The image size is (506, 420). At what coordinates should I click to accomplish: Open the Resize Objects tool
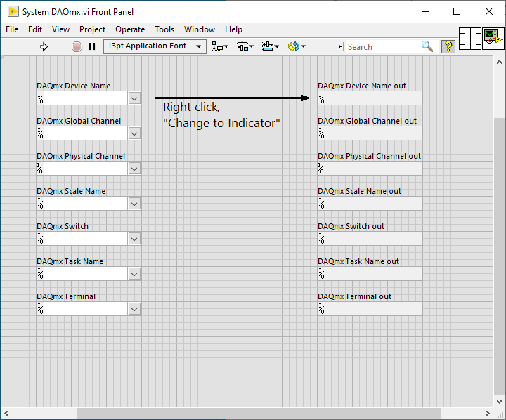pos(270,46)
